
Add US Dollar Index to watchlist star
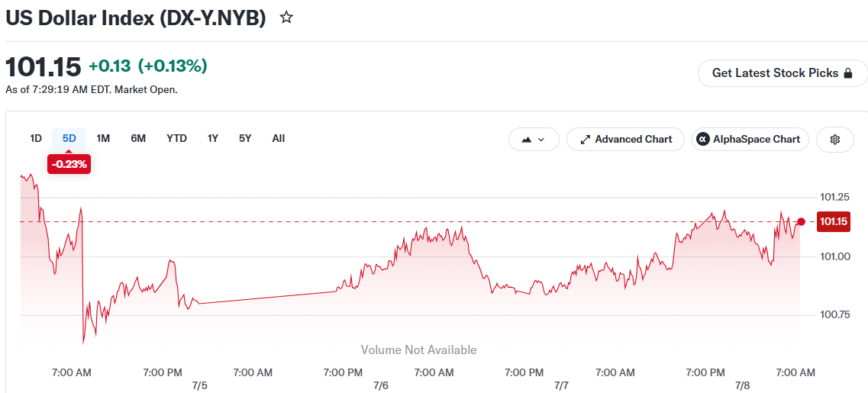point(286,17)
